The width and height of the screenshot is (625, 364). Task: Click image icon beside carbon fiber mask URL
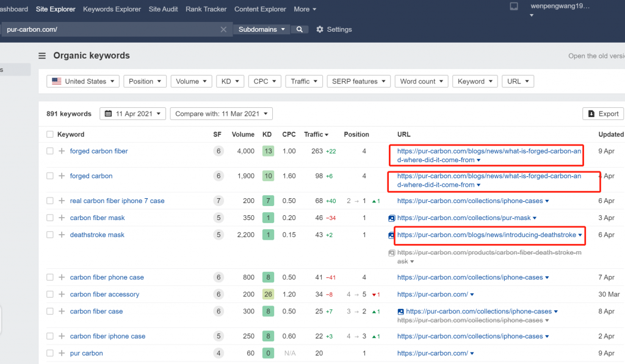point(391,218)
